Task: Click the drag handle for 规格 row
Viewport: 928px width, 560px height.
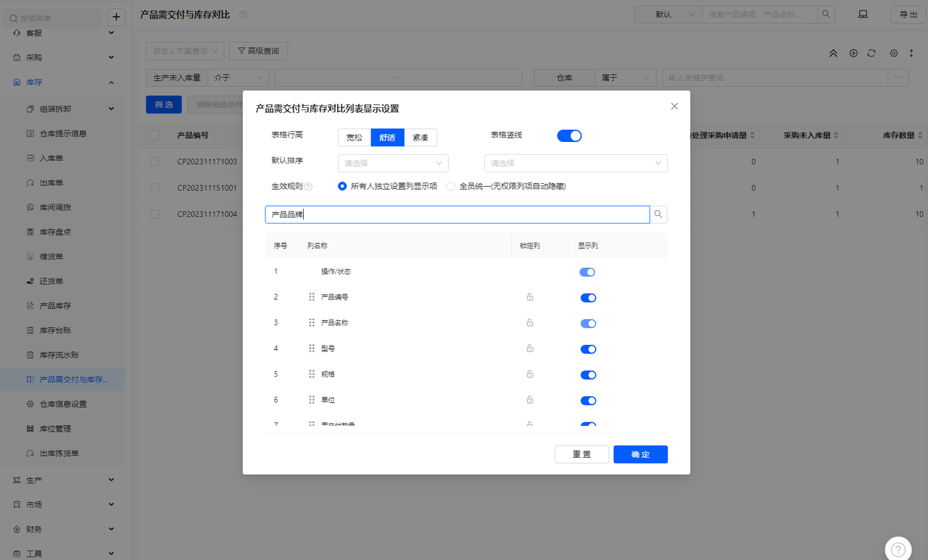Action: tap(312, 374)
